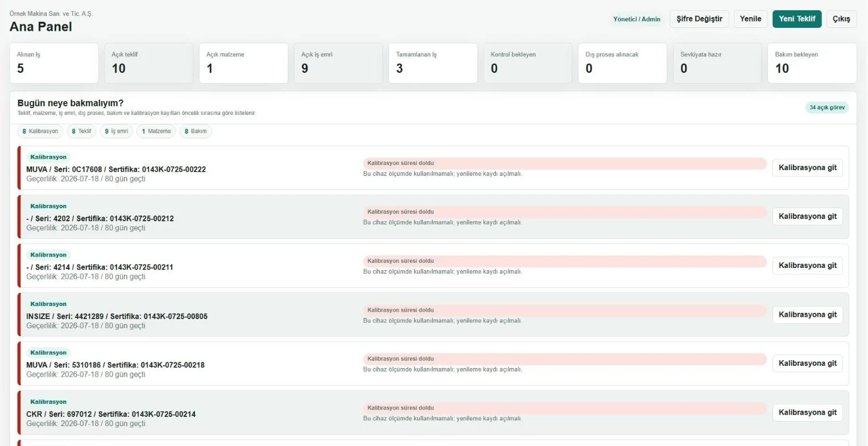
Task: Filter tasks by the Teklif chip
Action: point(81,131)
